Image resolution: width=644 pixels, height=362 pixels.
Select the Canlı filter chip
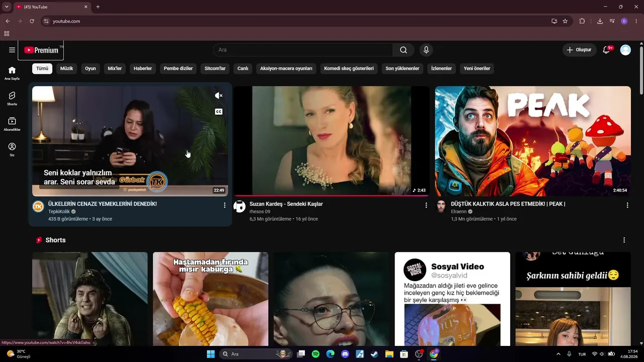click(x=243, y=68)
